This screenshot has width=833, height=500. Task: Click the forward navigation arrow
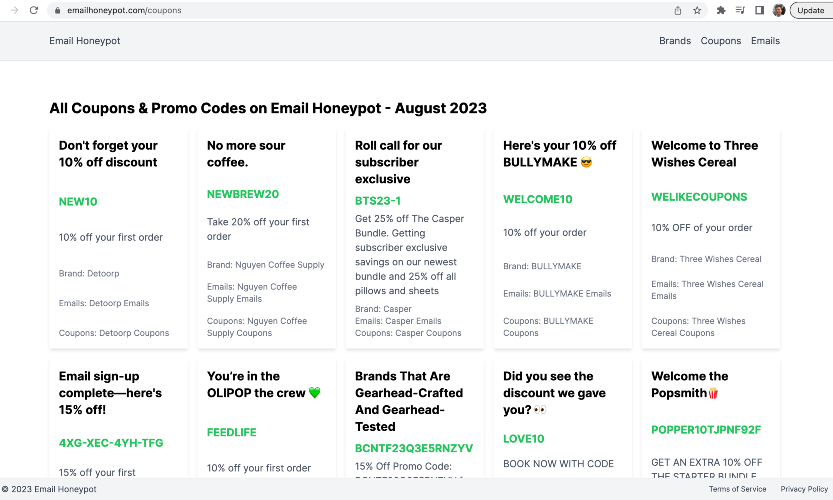tap(14, 10)
